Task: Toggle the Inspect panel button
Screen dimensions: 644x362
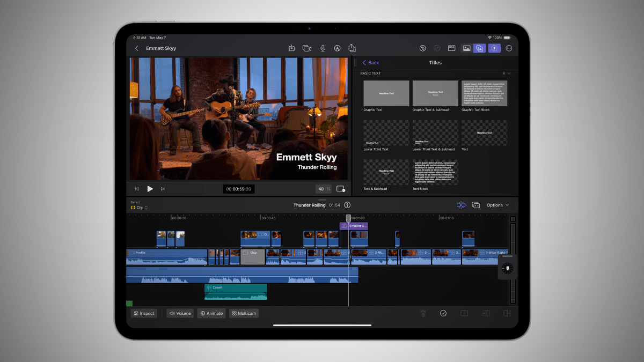Action: click(144, 313)
